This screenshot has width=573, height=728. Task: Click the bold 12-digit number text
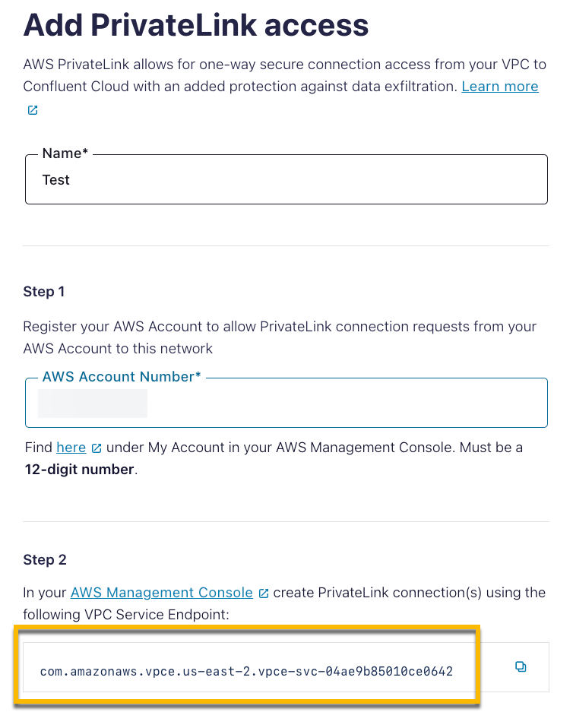pyautogui.click(x=79, y=469)
